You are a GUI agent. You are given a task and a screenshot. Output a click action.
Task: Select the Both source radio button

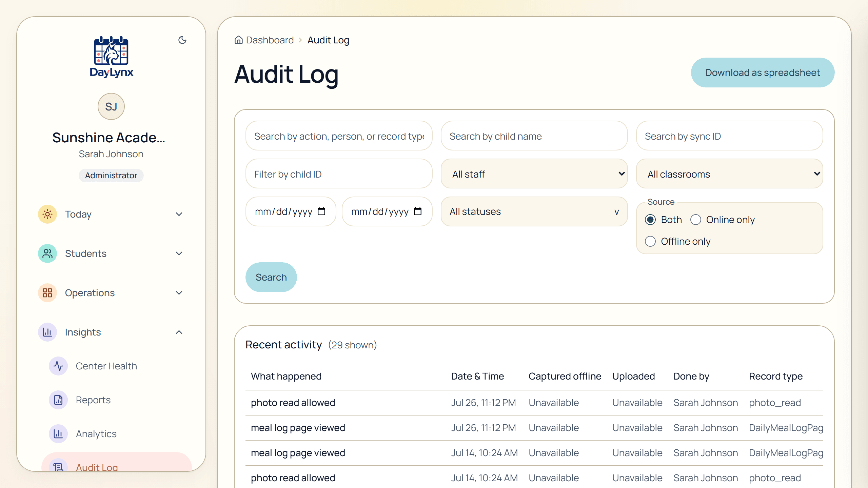click(x=650, y=220)
